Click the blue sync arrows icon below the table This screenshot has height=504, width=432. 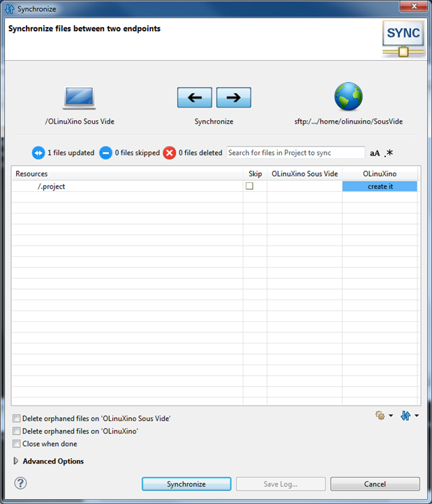pos(405,415)
